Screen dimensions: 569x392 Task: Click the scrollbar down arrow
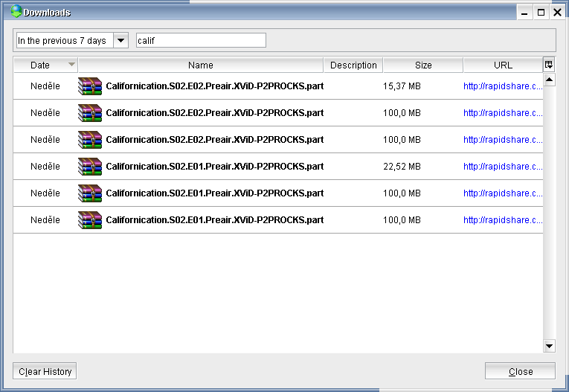pos(550,346)
